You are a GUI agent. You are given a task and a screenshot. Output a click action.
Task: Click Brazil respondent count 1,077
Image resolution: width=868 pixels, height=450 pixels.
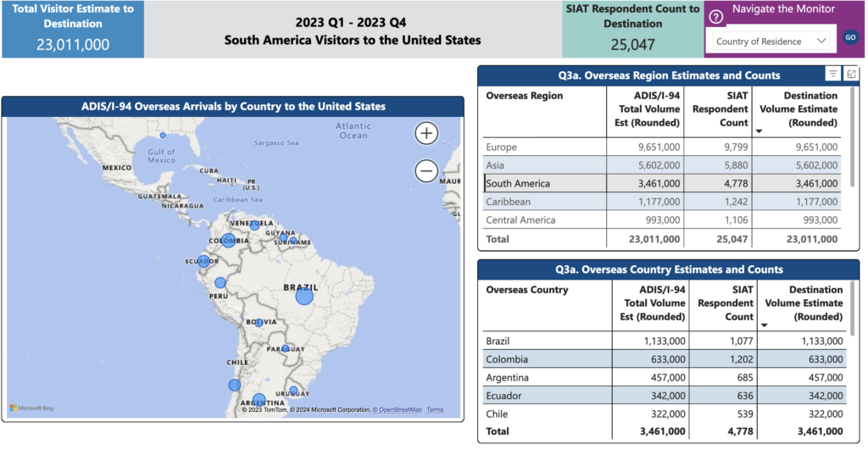click(x=741, y=341)
